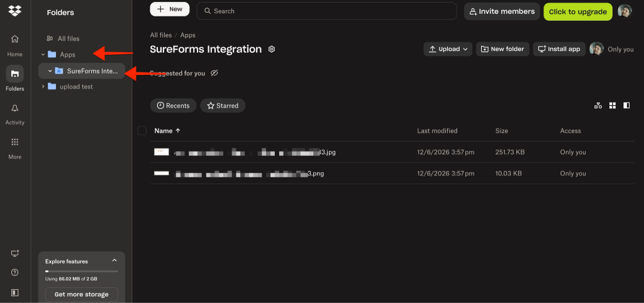
Task: Open the folder sharing hierarchy view icon
Action: pos(598,106)
